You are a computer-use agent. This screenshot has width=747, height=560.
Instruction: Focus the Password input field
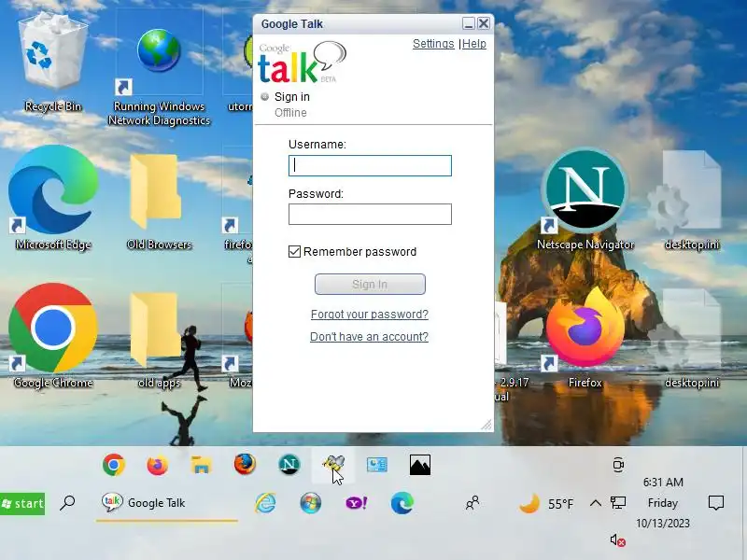[370, 215]
